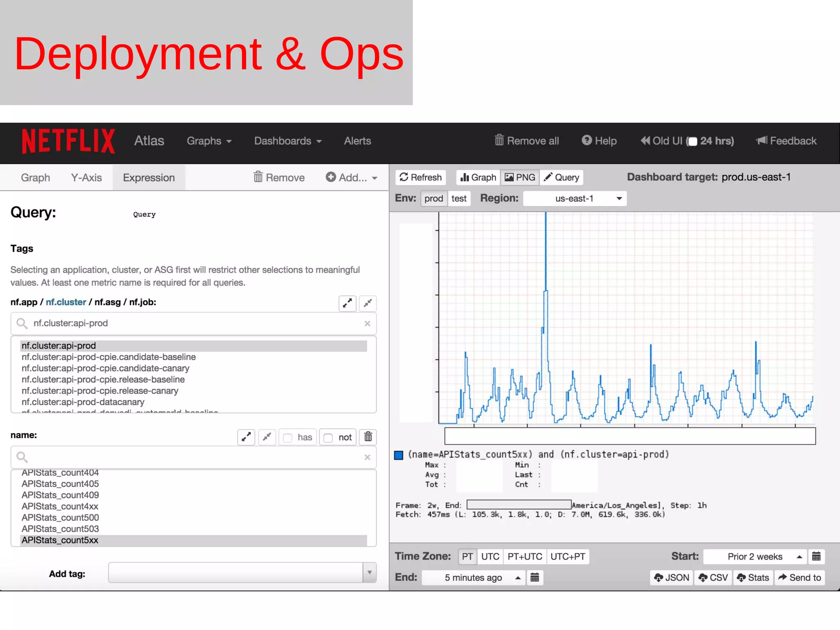840x630 pixels.
Task: Download the graph data as CSV
Action: 713,577
